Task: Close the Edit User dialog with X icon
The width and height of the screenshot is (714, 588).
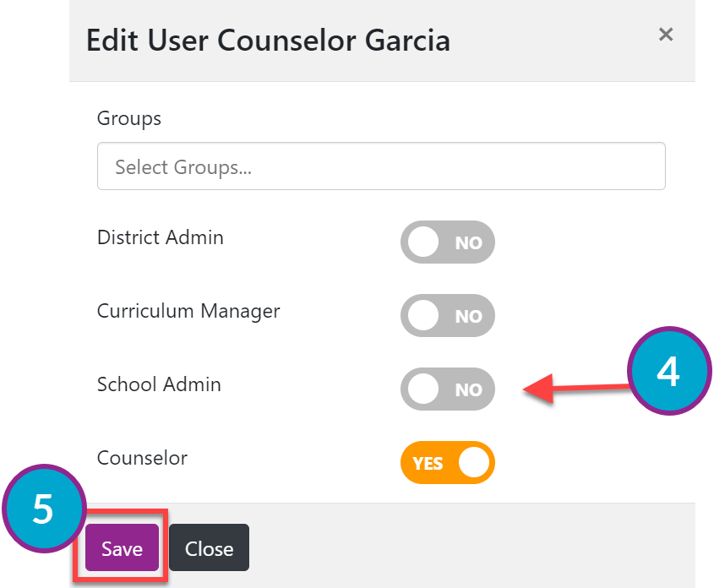Action: coord(666,35)
